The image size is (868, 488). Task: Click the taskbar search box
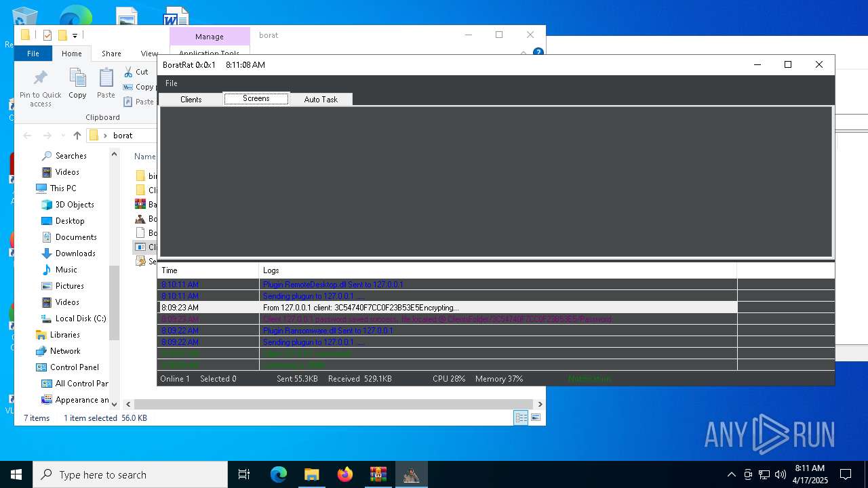(x=130, y=474)
